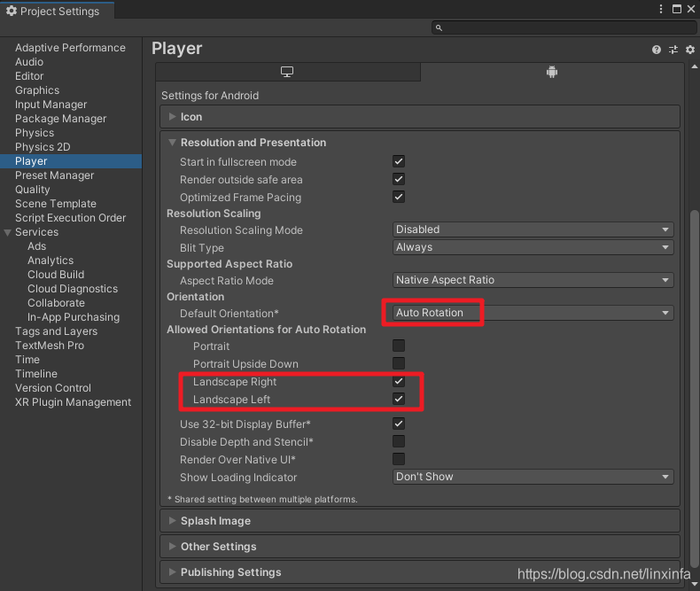The width and height of the screenshot is (700, 591).
Task: Open Tags and Layers settings
Action: pyautogui.click(x=56, y=331)
